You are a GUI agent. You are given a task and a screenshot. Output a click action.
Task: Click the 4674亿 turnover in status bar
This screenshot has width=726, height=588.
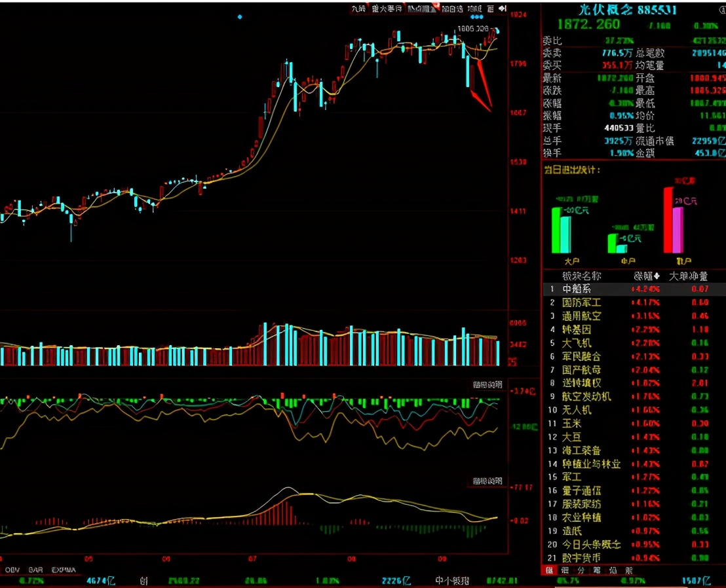pyautogui.click(x=100, y=581)
